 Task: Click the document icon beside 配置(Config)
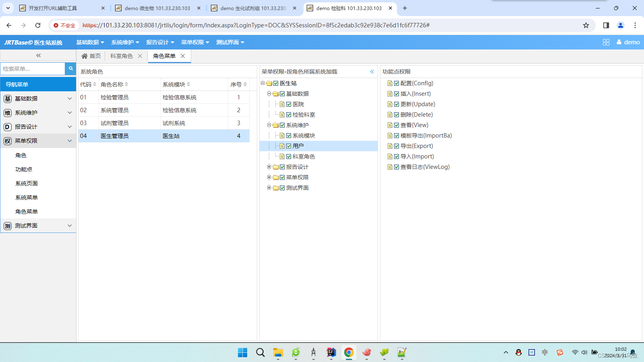click(x=390, y=83)
